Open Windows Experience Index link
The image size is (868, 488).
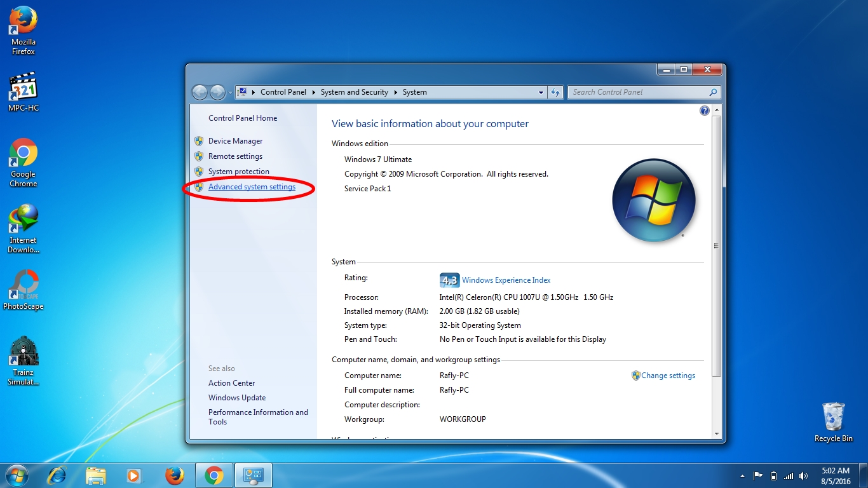pos(506,280)
